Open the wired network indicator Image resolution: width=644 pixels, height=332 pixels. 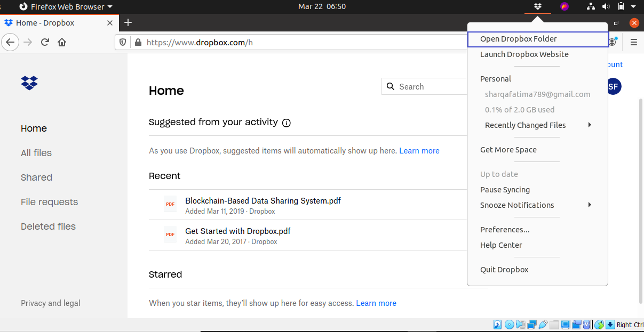click(591, 6)
